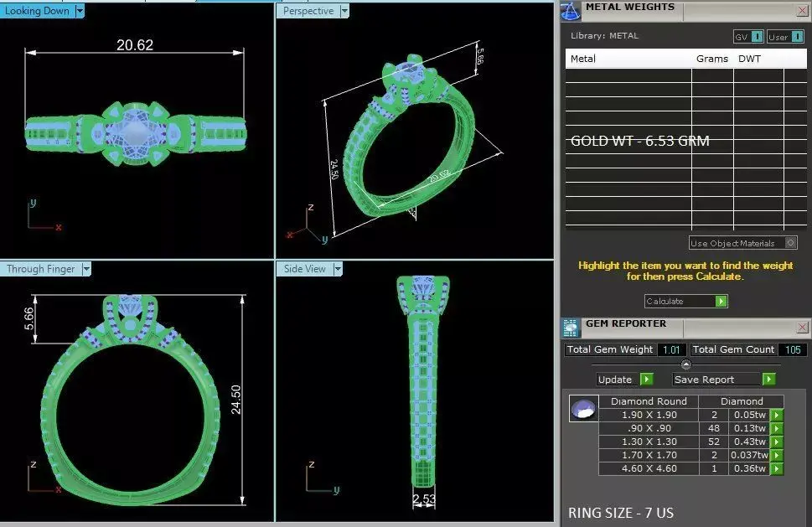The image size is (812, 527).
Task: Click the Metal Weights scale icon
Action: click(x=570, y=11)
